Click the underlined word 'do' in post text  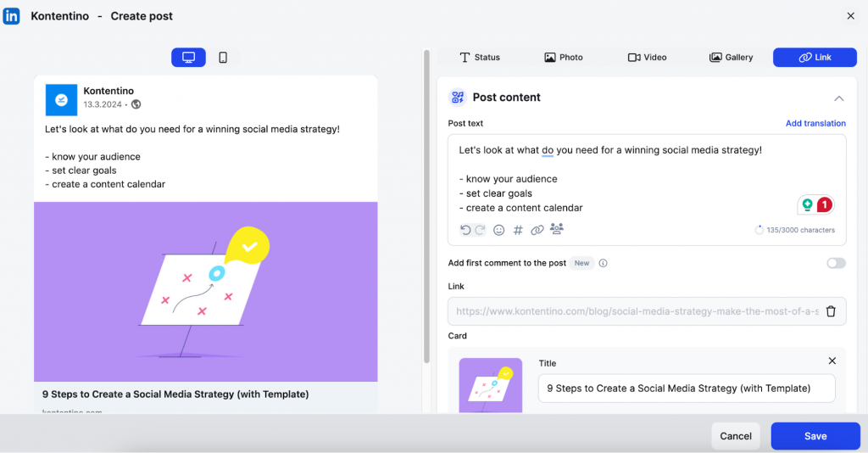coord(548,150)
